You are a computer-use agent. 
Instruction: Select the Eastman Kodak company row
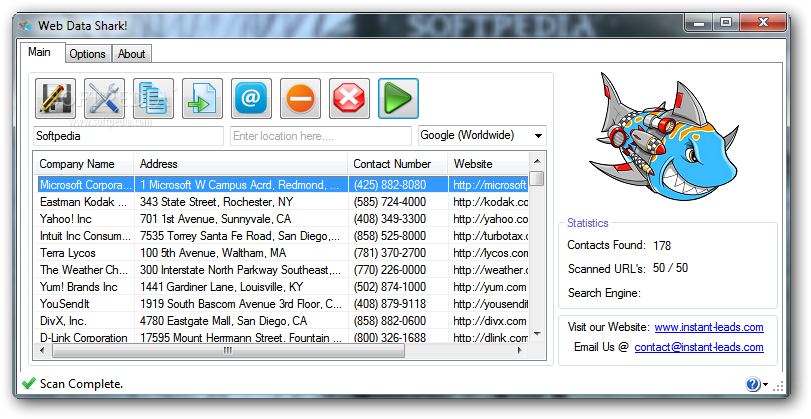[x=282, y=202]
